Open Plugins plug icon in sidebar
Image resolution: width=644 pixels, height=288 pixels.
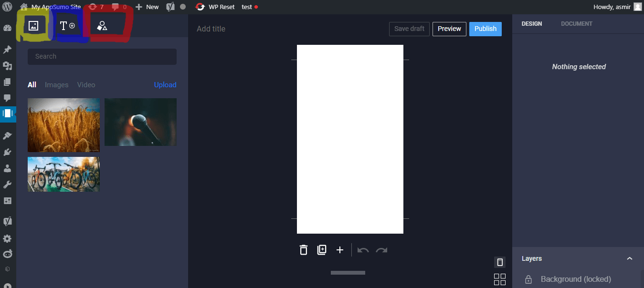pos(7,152)
